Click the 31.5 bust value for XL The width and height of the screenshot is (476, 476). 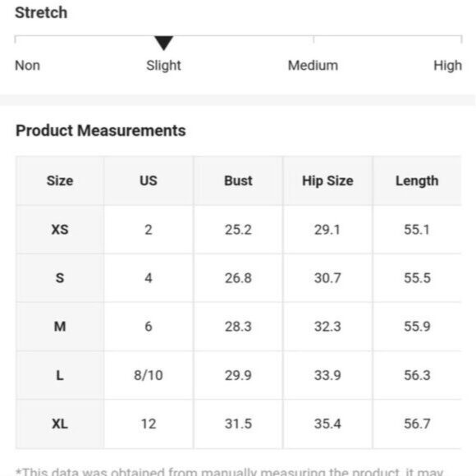(x=238, y=424)
